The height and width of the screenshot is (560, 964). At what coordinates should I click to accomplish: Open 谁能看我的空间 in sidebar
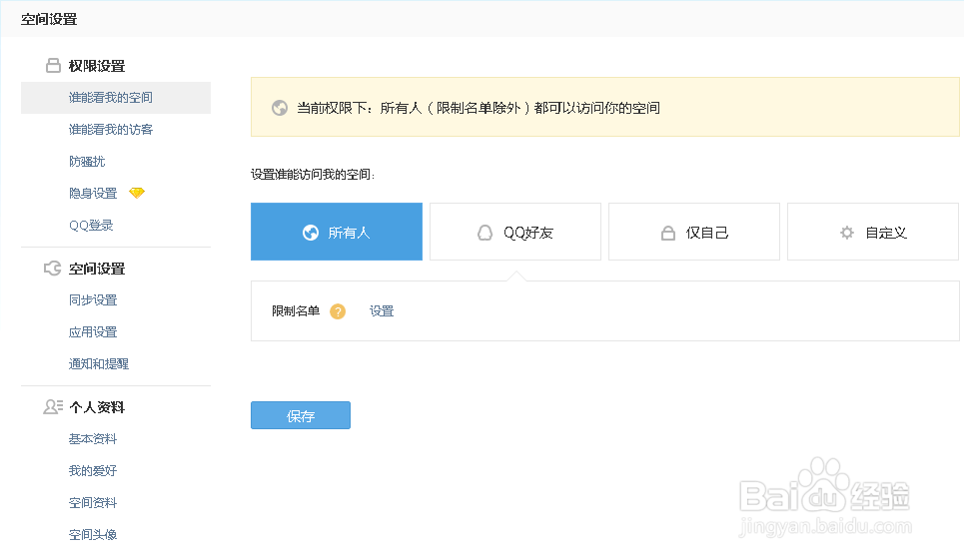pyautogui.click(x=116, y=98)
